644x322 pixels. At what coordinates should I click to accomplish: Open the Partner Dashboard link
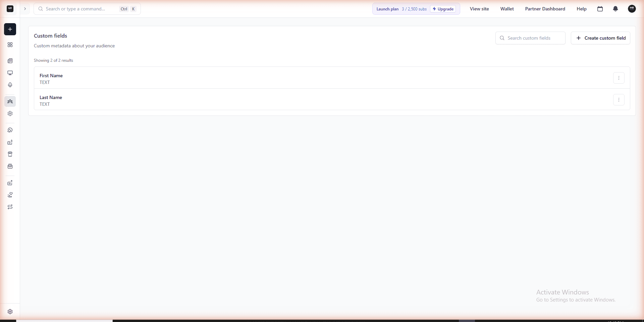pos(545,9)
